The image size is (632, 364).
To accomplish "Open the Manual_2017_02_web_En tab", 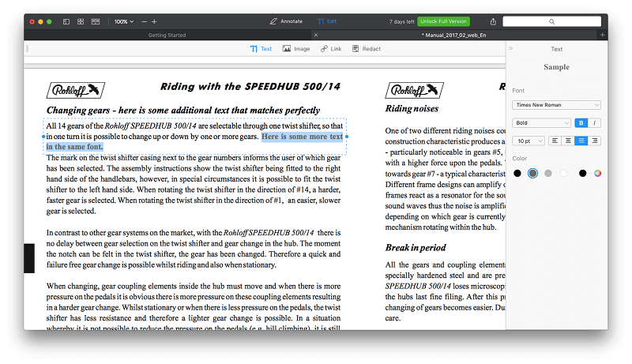I will [453, 35].
